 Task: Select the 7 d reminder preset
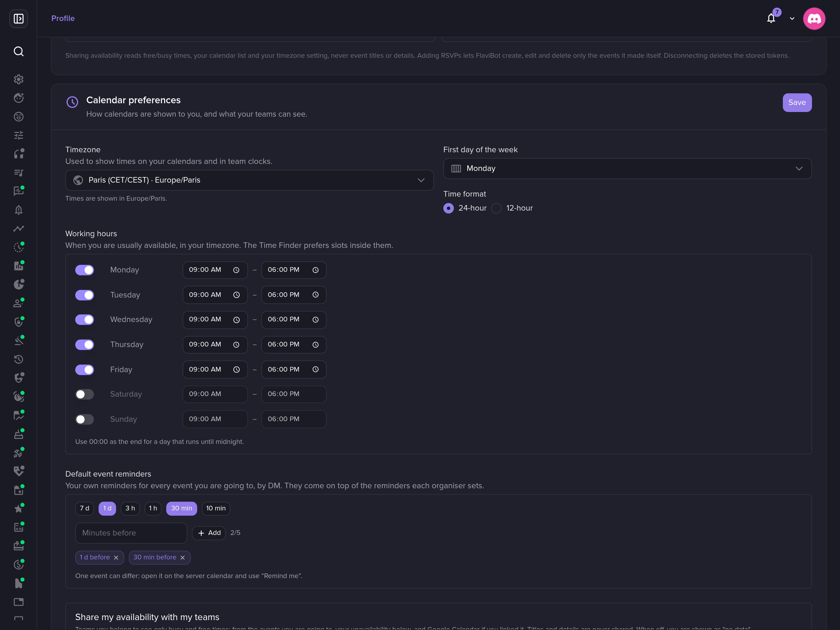84,508
